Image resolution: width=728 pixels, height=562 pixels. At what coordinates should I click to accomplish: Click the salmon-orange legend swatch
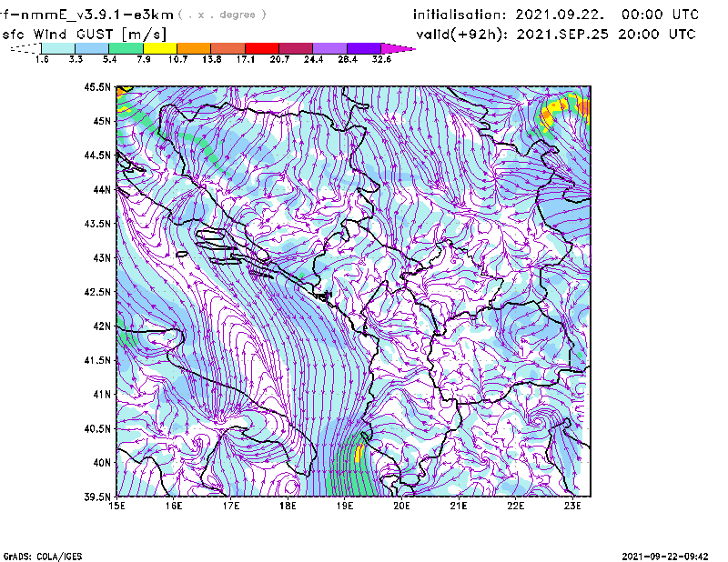[228, 48]
